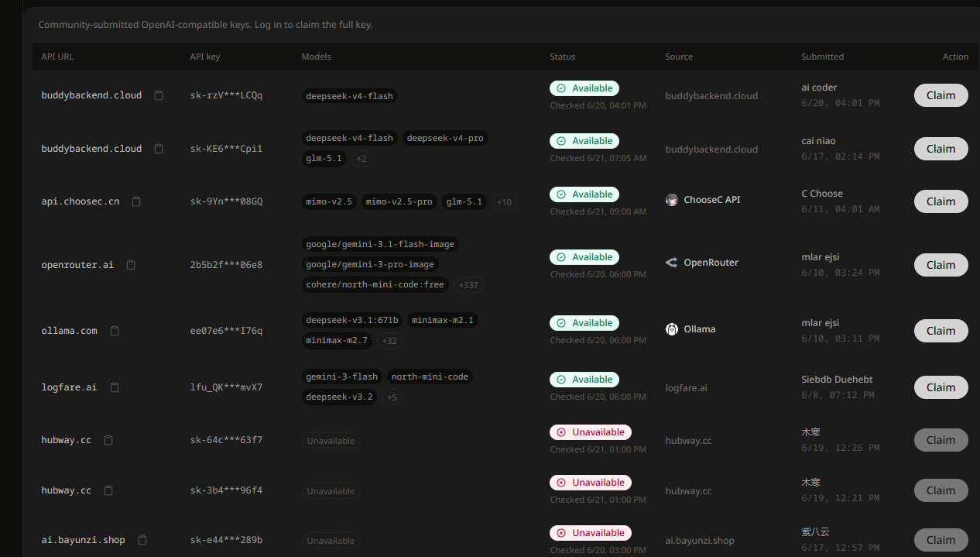Click submitter name cai niao
The height and width of the screenshot is (557, 980).
[818, 141]
